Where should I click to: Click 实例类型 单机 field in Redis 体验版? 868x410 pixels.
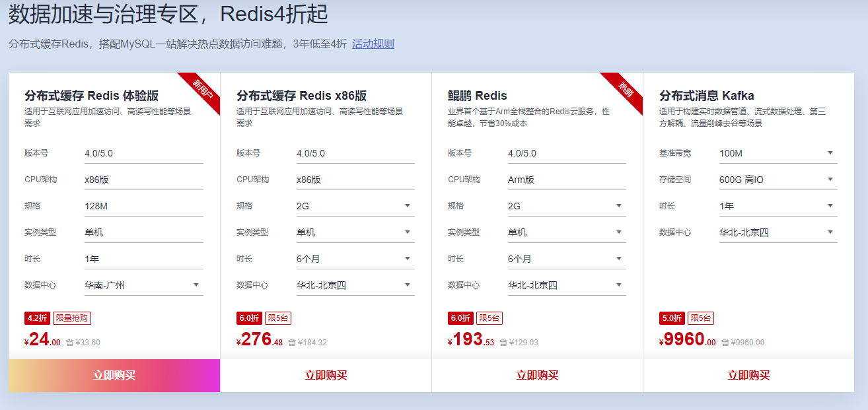[x=144, y=232]
